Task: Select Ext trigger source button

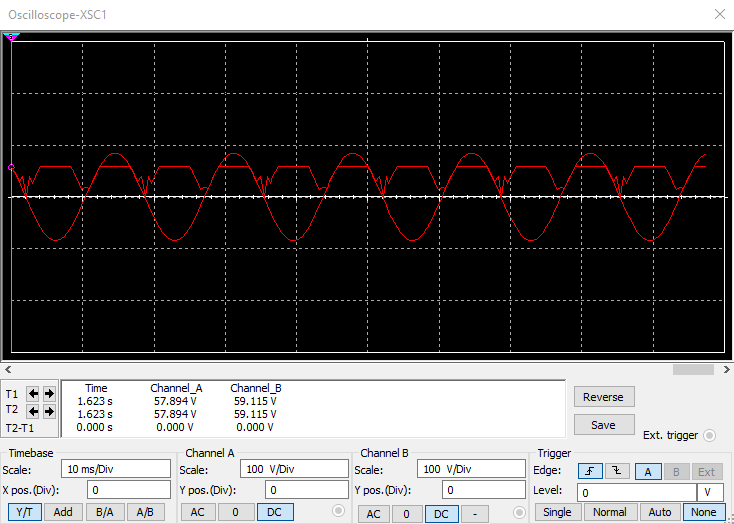Action: tap(706, 472)
